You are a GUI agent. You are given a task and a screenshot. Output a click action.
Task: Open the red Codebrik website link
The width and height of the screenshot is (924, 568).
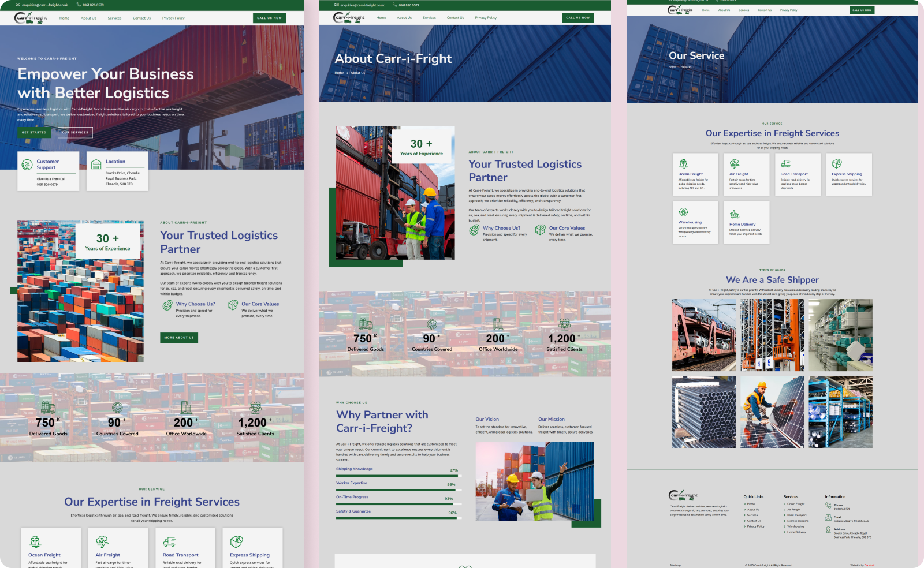pos(869,565)
